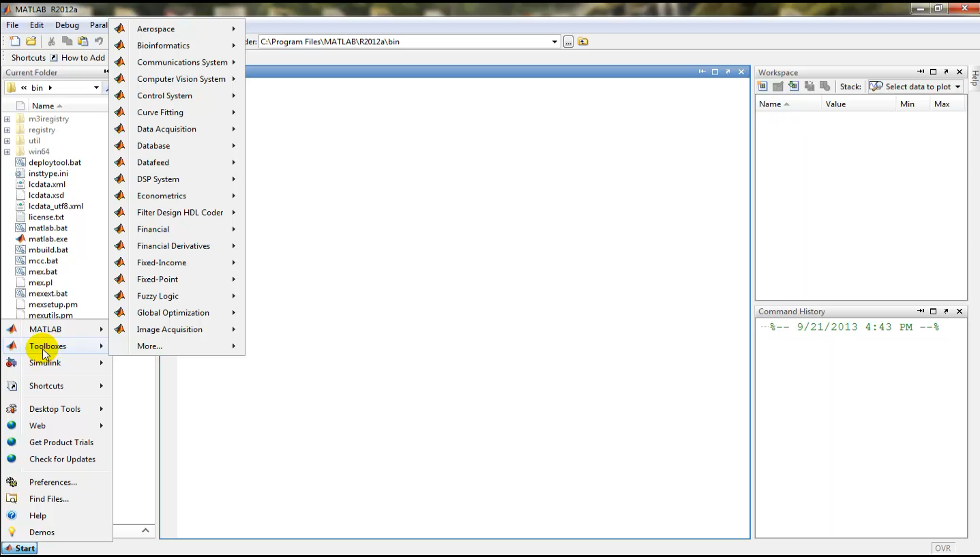Select the 9/21/2013 Command History entry
Viewport: 980px width, 557px height.
coord(855,327)
